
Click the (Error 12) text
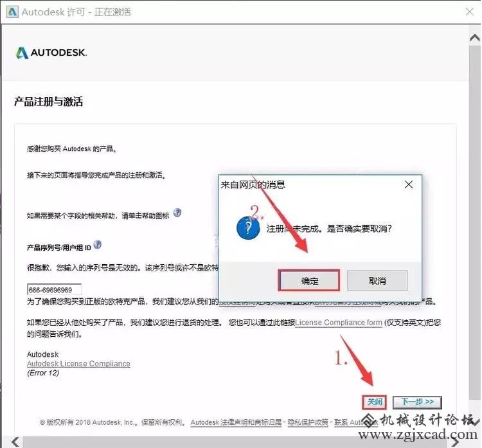point(43,373)
